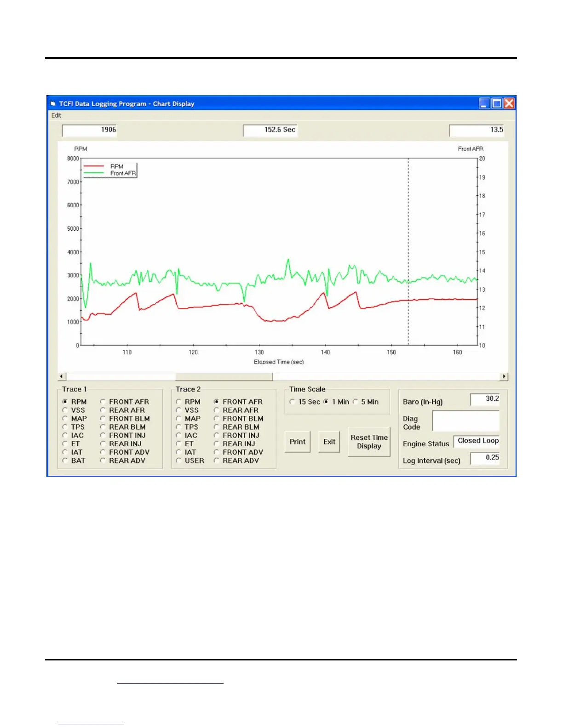563x728 pixels.
Task: Click the elapsed time readout 152.6 Sec
Action: 270,130
